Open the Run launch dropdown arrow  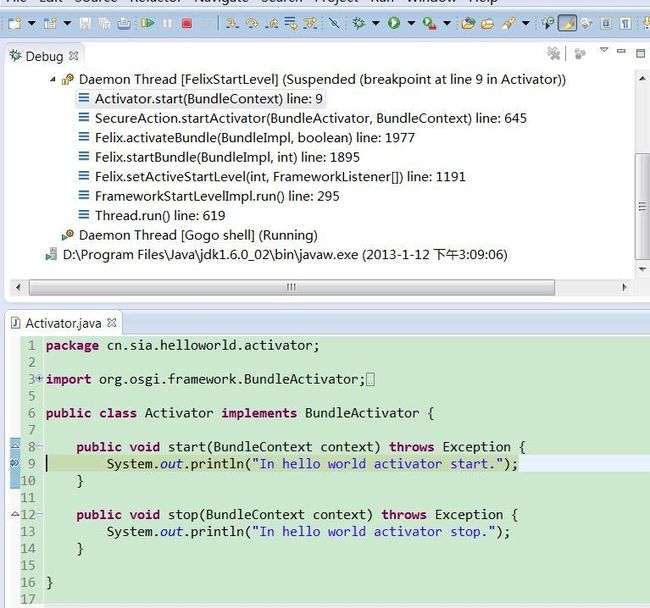coord(411,23)
